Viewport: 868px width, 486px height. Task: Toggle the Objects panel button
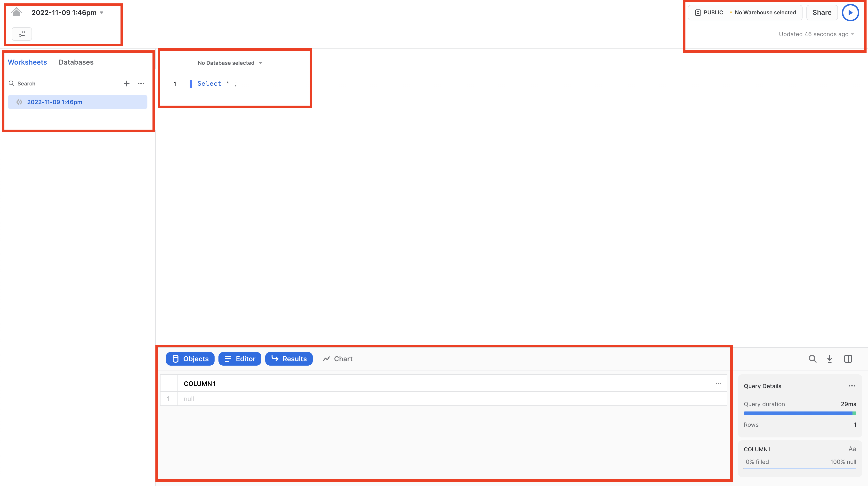pyautogui.click(x=190, y=359)
